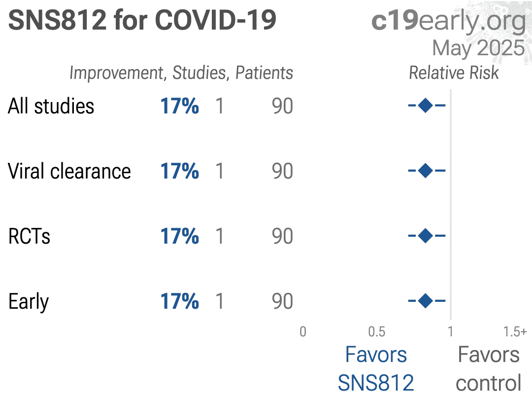Image resolution: width=532 pixels, height=398 pixels.
Task: Select the All studies row label
Action: (51, 106)
